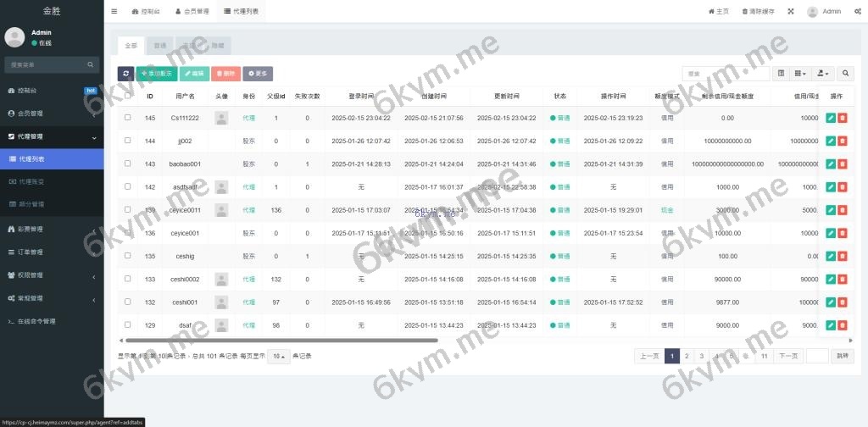Open the settings cogs icon at top right

tap(858, 11)
